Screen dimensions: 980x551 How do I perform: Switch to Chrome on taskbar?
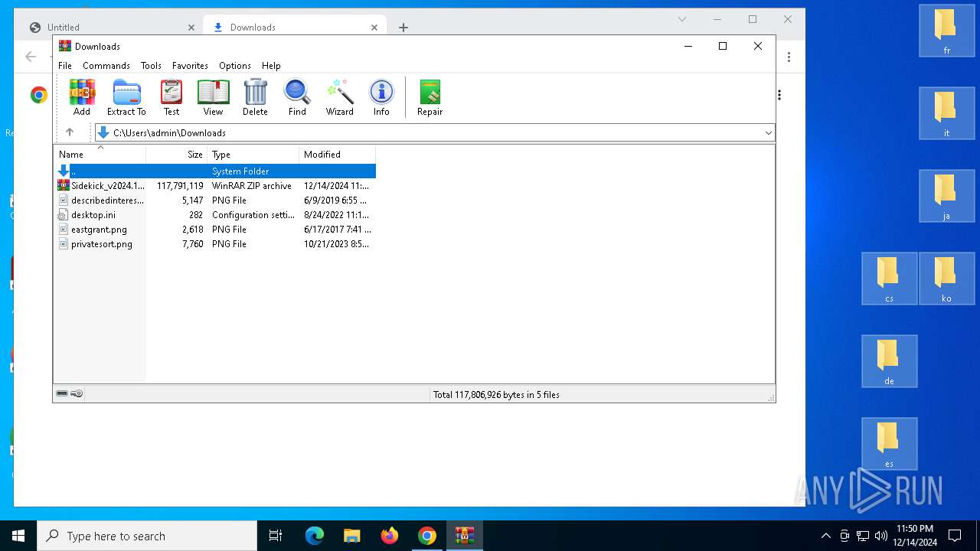click(427, 536)
